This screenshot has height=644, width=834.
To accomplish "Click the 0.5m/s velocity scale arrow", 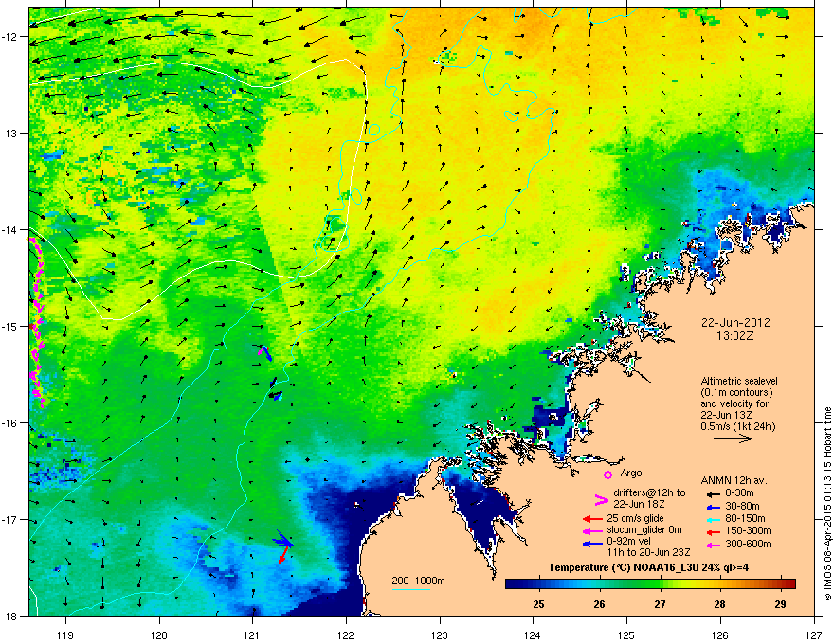I will point(733,438).
